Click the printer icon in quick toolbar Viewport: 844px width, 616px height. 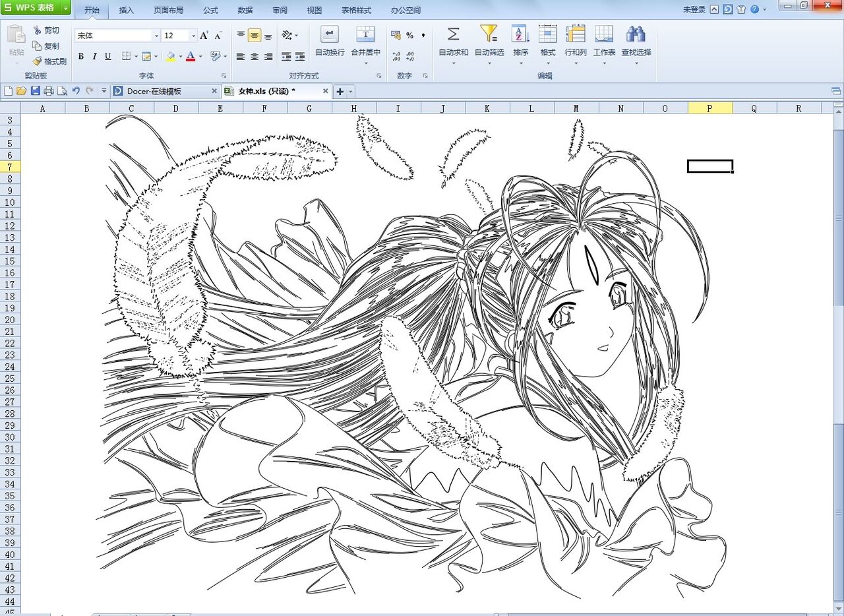48,91
